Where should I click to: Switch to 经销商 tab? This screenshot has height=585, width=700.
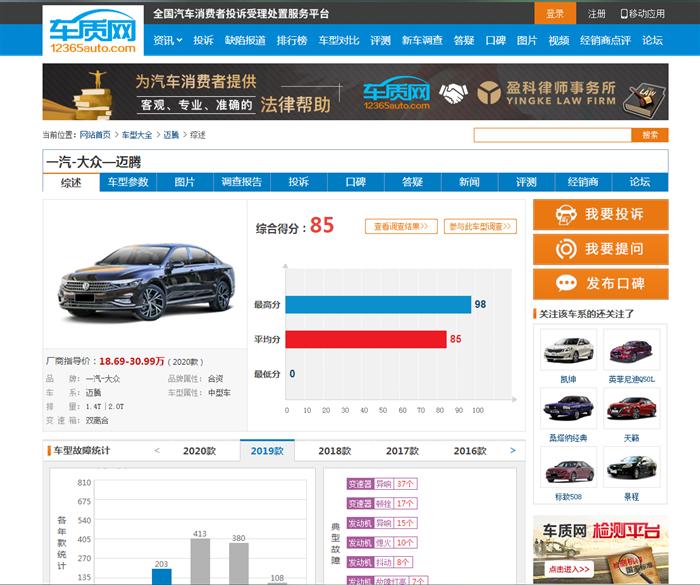point(583,182)
